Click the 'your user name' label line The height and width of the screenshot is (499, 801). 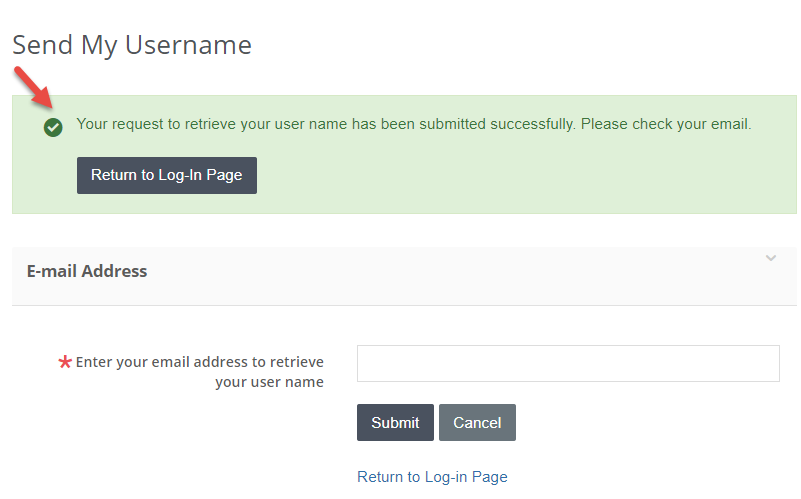[x=269, y=382]
